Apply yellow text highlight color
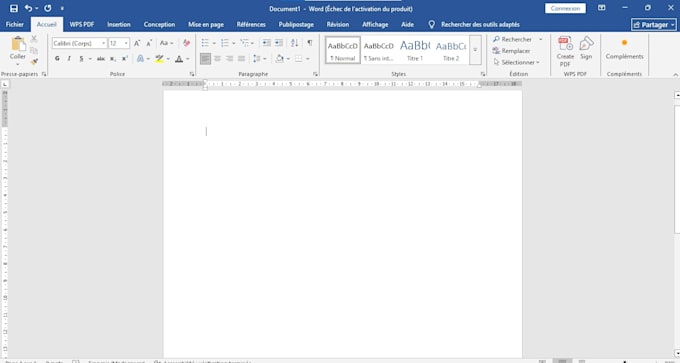The width and height of the screenshot is (680, 363). click(160, 59)
